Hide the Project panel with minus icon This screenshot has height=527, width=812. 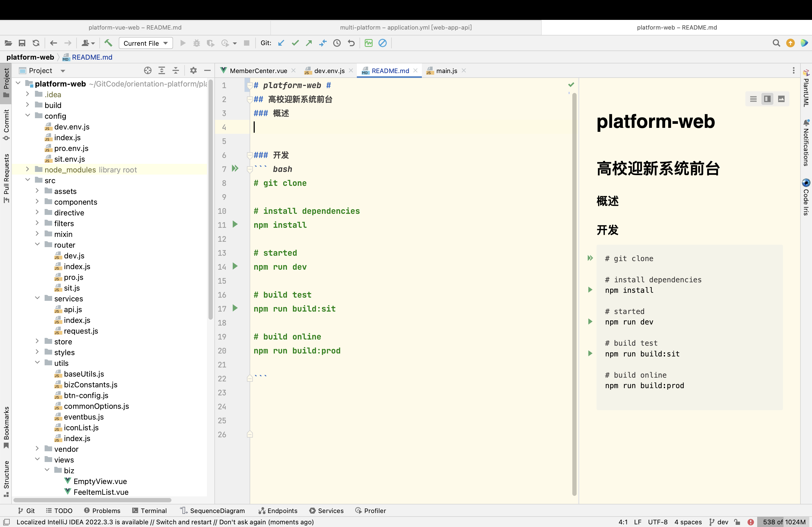[207, 71]
